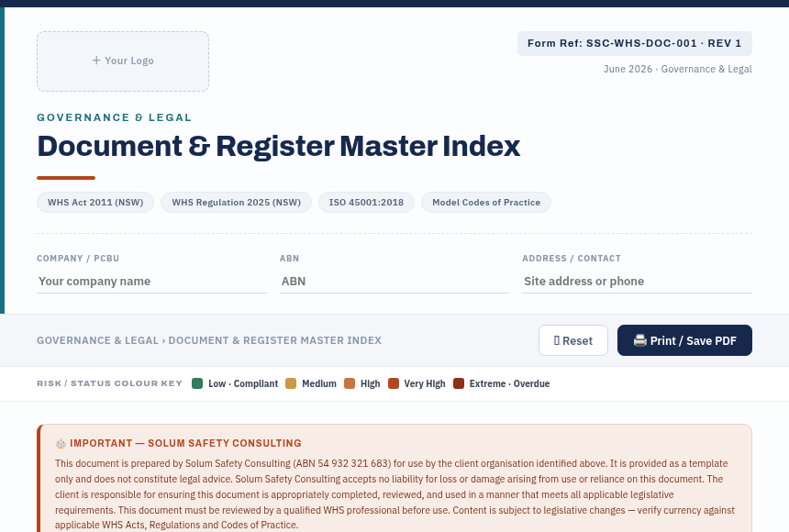Click the RISK / STATUS COLOUR KEY label

pyautogui.click(x=109, y=383)
